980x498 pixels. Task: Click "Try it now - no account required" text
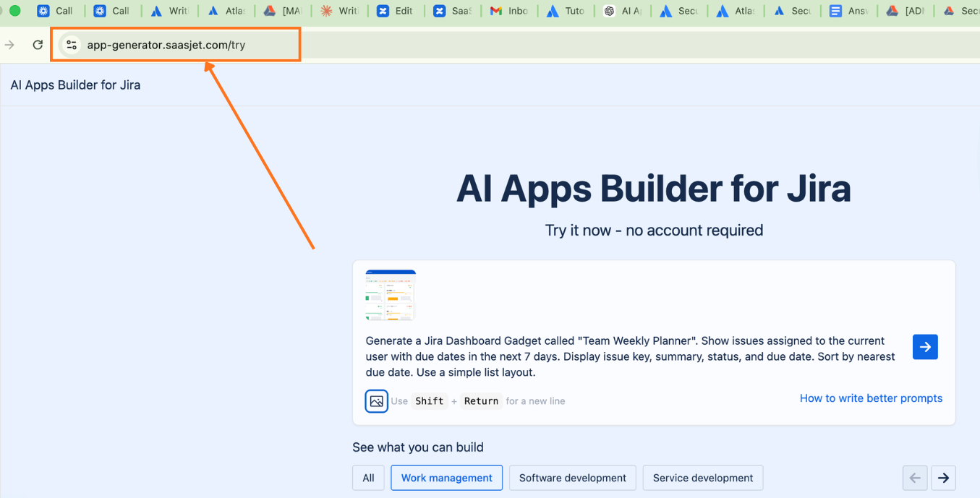pyautogui.click(x=654, y=231)
